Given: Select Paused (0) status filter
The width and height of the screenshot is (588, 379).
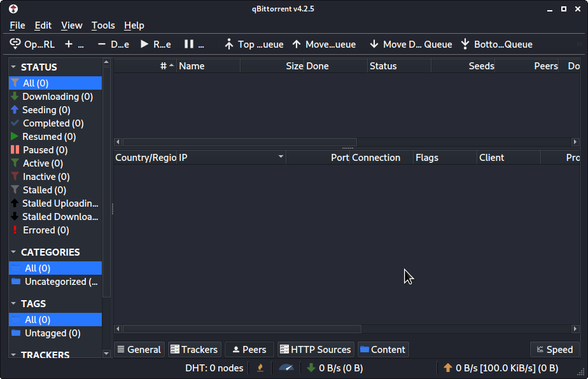Looking at the screenshot, I should click(x=55, y=150).
